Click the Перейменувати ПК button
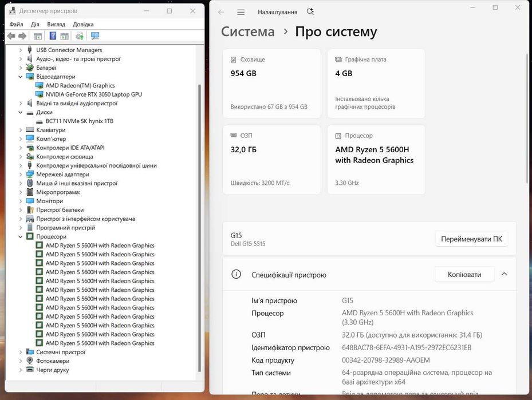The height and width of the screenshot is (400, 532). 471,239
